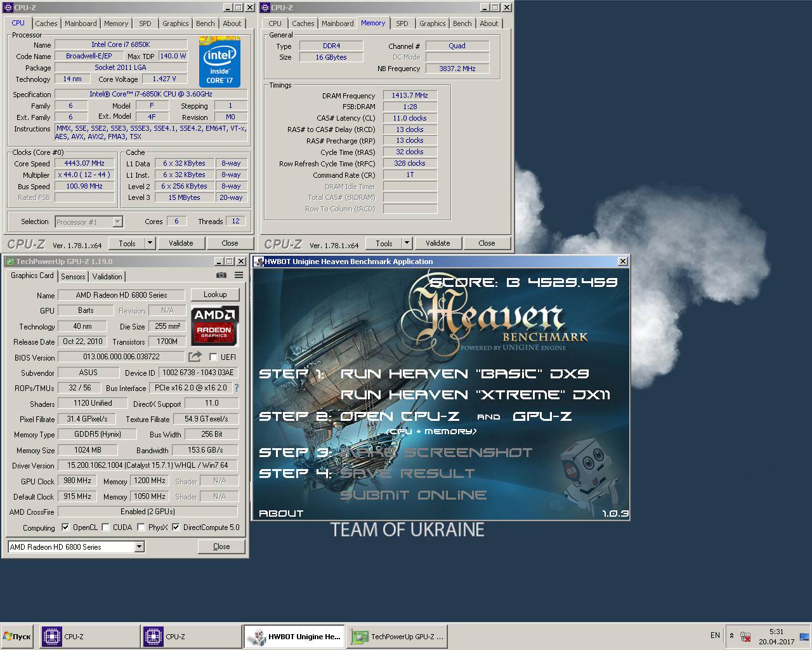
Task: Click the GPU-Z title bar chip icon
Action: (9, 262)
